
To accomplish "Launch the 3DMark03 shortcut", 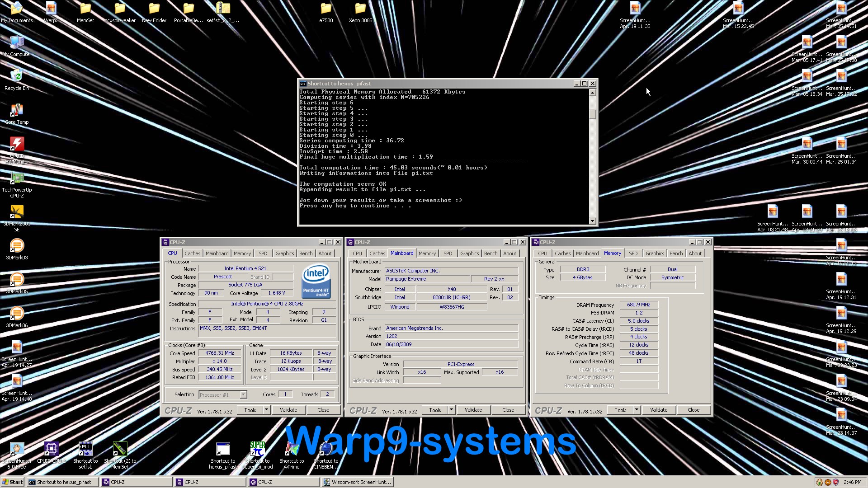I will coord(17,249).
